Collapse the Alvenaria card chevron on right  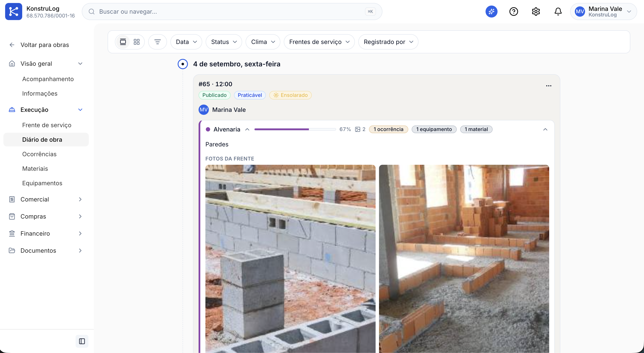tap(545, 129)
